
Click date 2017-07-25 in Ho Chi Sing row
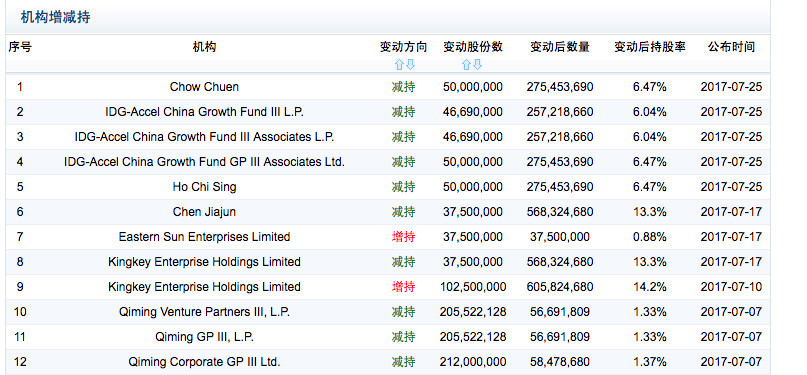(x=731, y=187)
